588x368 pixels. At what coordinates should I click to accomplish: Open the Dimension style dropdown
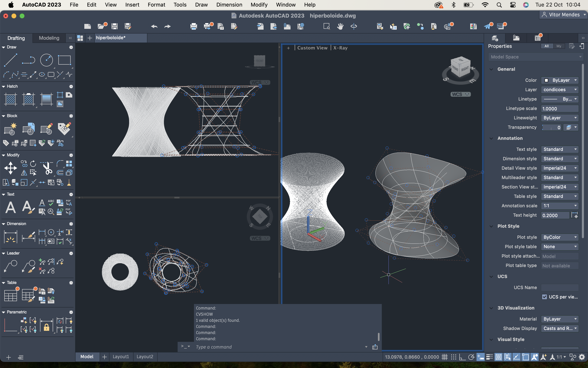pos(560,159)
